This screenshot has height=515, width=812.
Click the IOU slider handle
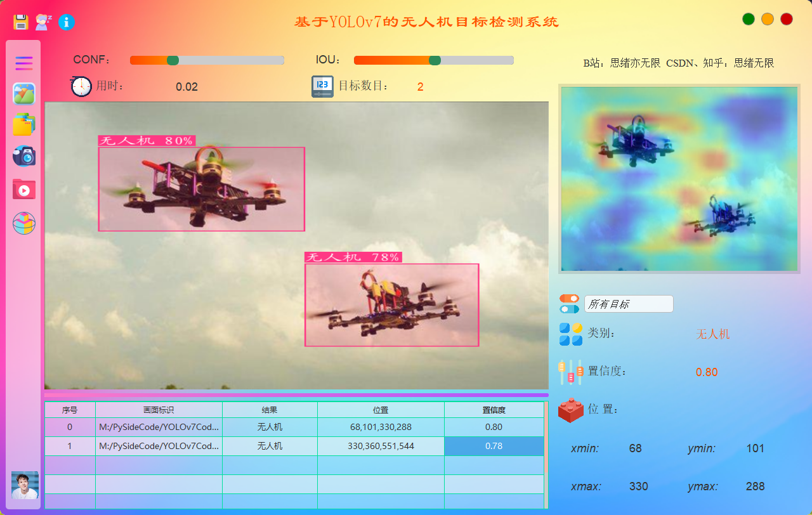pyautogui.click(x=435, y=60)
